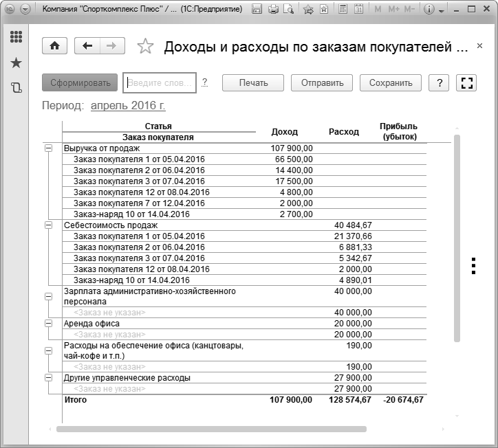This screenshot has width=498, height=448.
Task: Open the calendar icon in title bar
Action: click(x=359, y=9)
